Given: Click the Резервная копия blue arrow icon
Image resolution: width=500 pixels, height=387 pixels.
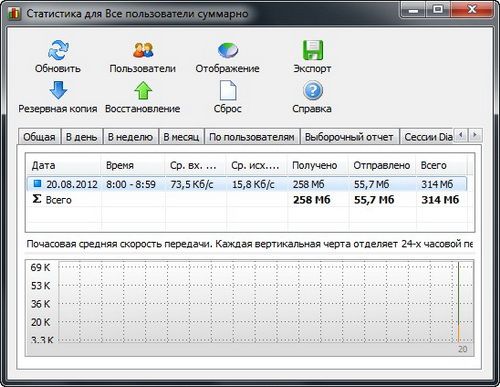Looking at the screenshot, I should click(x=58, y=90).
